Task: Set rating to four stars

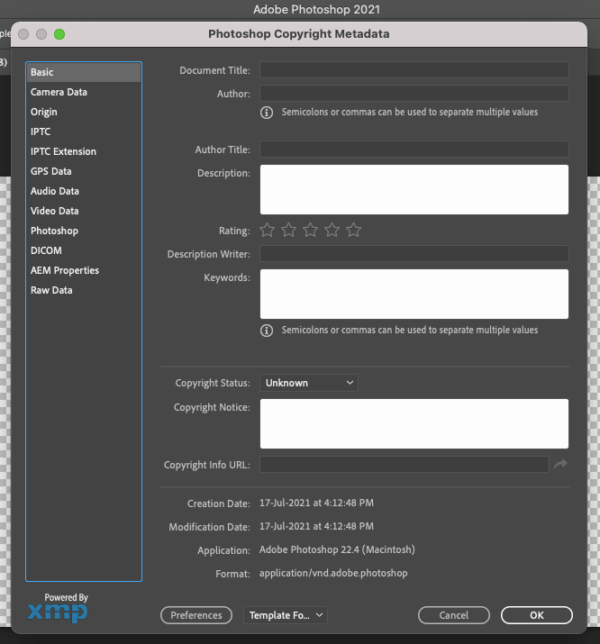Action: pos(332,230)
